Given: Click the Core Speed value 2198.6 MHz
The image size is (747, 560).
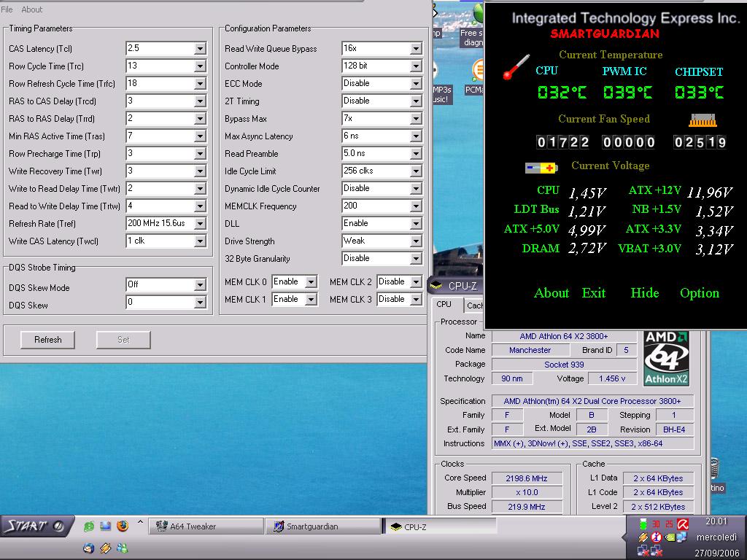Looking at the screenshot, I should click(527, 478).
